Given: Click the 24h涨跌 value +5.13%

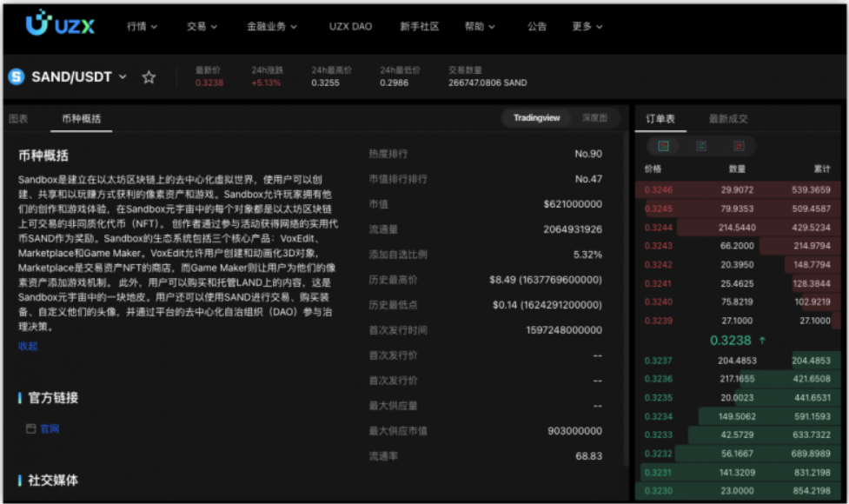Looking at the screenshot, I should [x=266, y=83].
